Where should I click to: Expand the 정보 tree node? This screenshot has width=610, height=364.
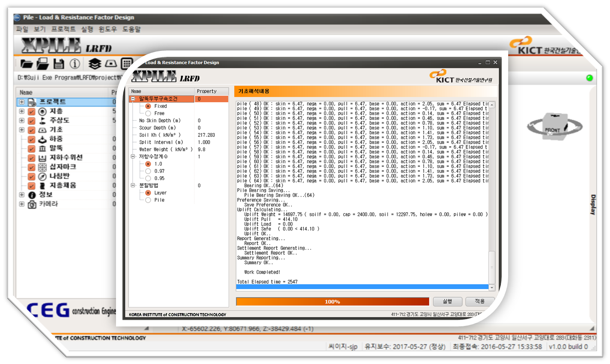pos(21,195)
